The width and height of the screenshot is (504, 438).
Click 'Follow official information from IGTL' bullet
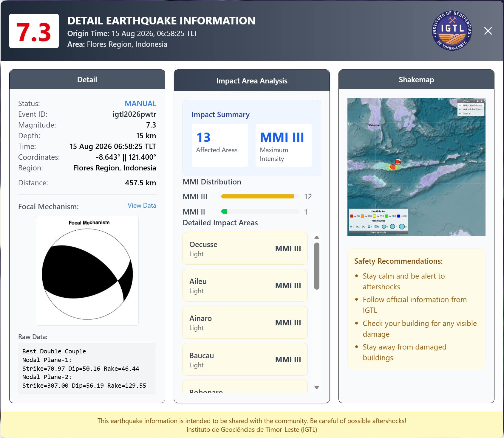coord(415,305)
